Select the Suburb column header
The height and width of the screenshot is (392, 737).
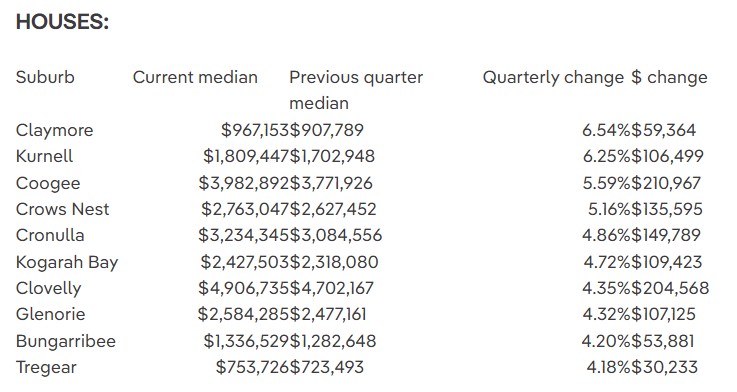pyautogui.click(x=45, y=77)
